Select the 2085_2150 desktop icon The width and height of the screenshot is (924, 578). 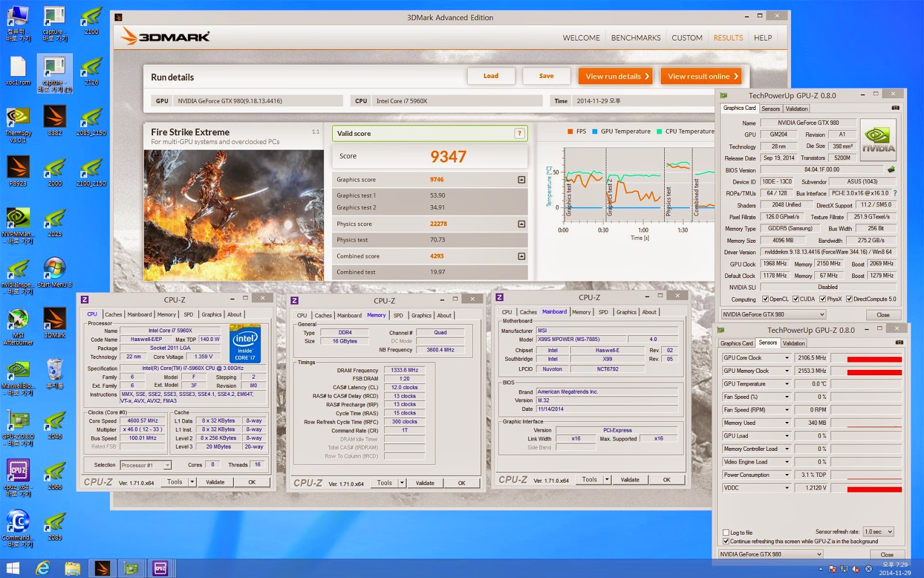[91, 121]
